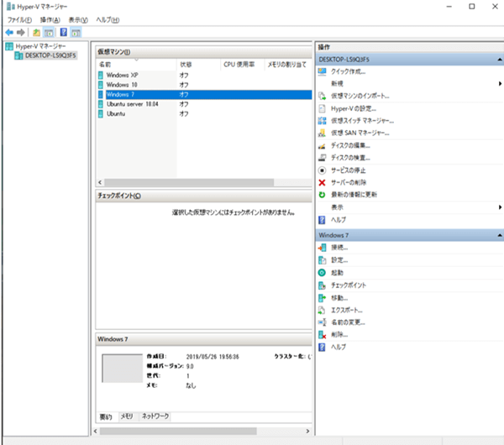Click the blue Help toolbar icon
Screen dimensions: 504x445
[64, 32]
